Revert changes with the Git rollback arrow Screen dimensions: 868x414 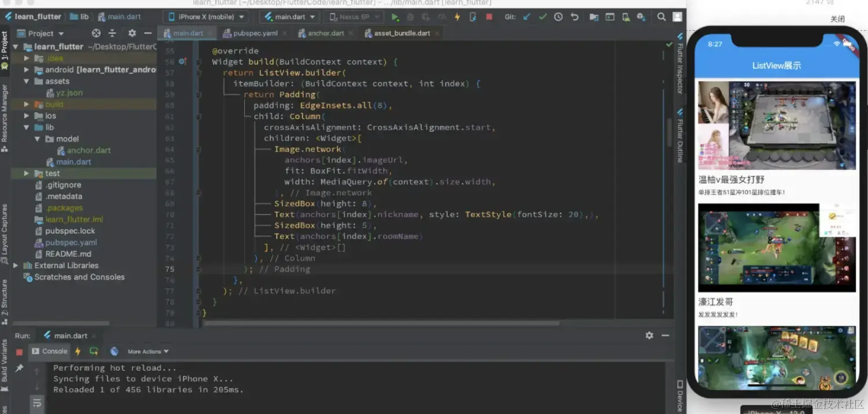coord(574,17)
